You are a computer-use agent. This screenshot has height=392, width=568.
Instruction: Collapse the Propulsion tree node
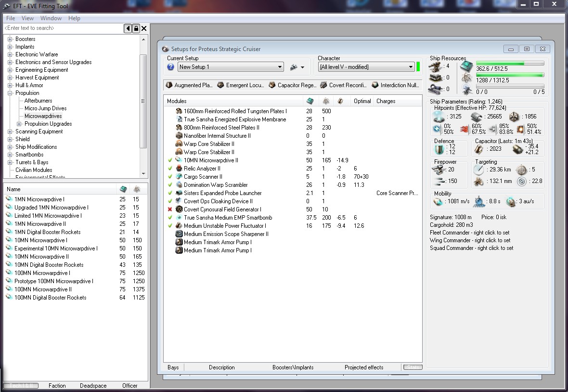[10, 93]
